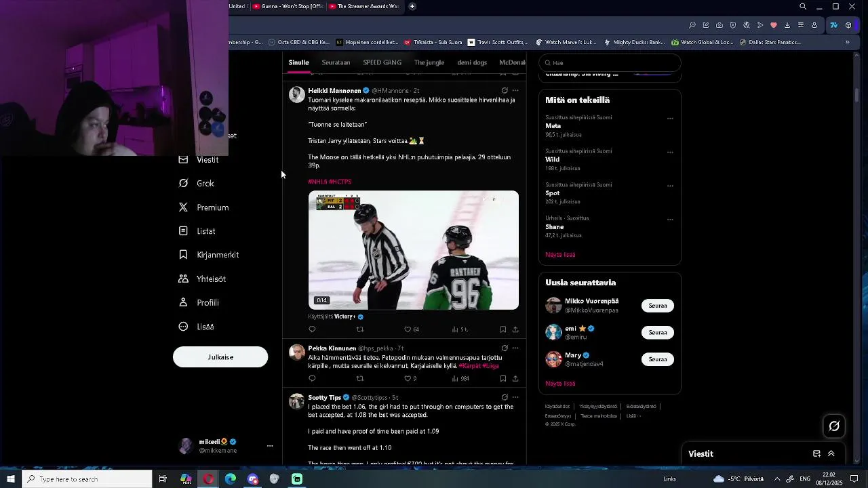Open The jungle list tab
Image resolution: width=868 pixels, height=488 pixels.
tap(429, 62)
